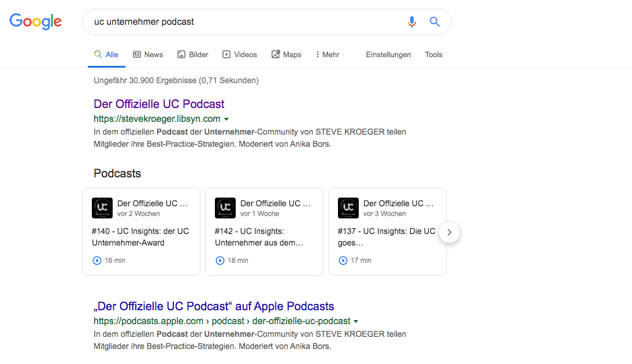Open the Bilder tab
Image resolution: width=632 pixels, height=364 pixels.
tap(193, 54)
